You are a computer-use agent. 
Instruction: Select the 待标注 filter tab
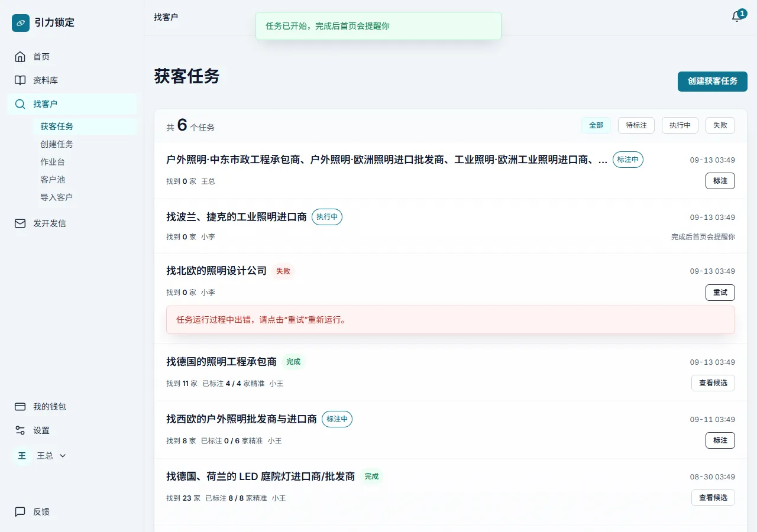pyautogui.click(x=636, y=125)
